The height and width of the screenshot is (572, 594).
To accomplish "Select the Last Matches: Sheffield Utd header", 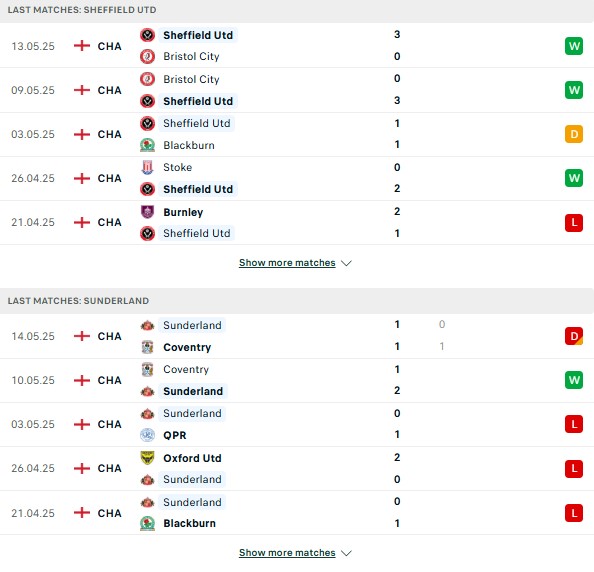I will 82,10.
